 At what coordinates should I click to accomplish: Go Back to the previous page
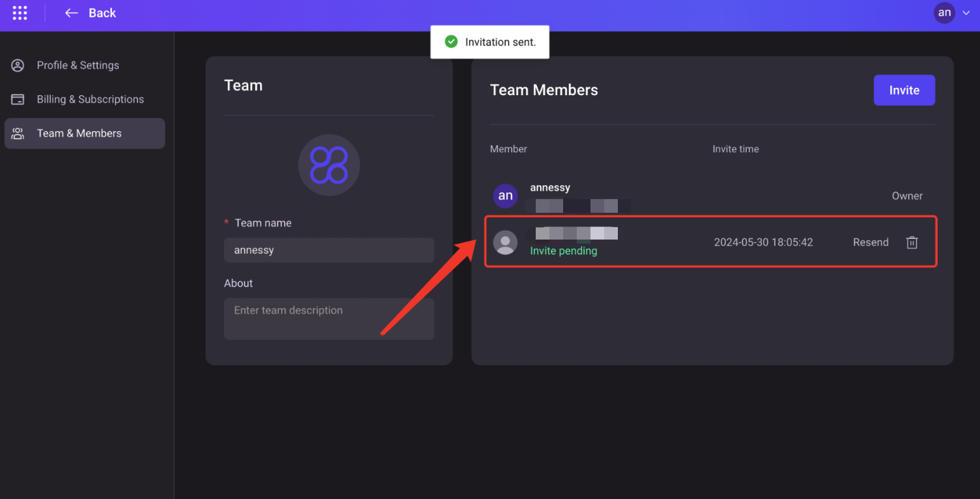point(102,13)
